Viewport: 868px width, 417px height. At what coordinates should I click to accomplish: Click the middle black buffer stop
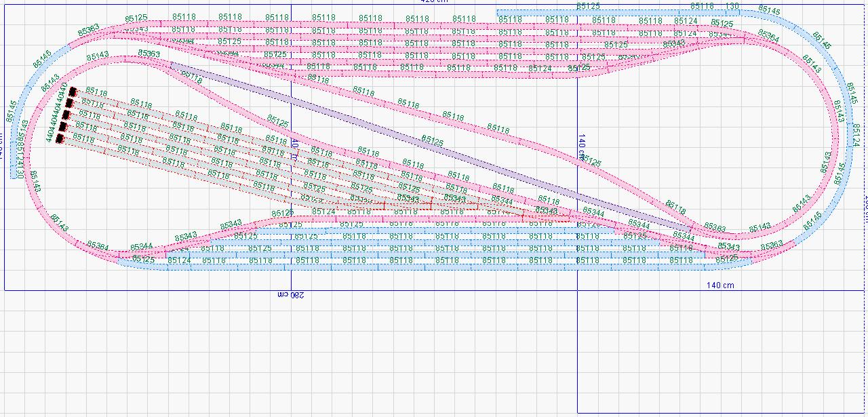tap(66, 115)
